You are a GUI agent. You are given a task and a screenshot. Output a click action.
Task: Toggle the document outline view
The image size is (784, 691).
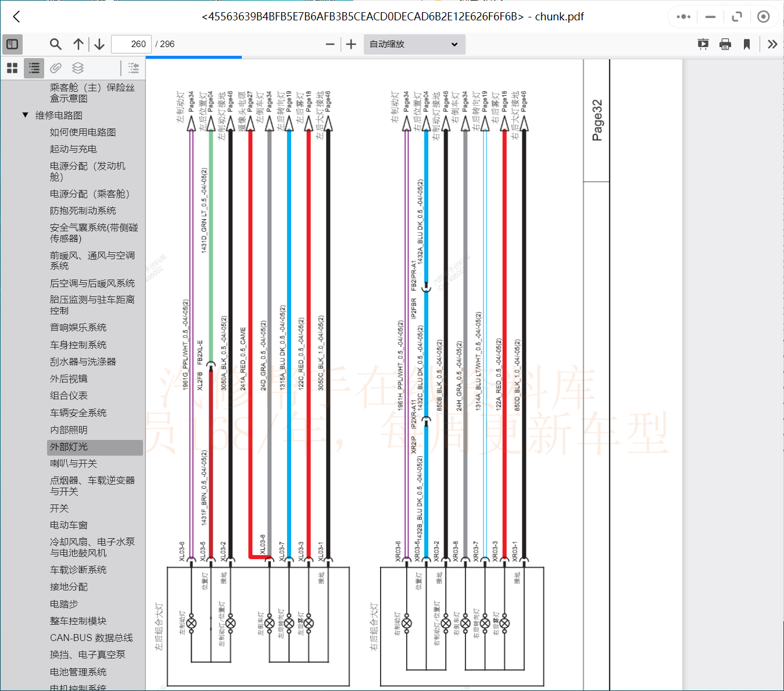pos(33,68)
